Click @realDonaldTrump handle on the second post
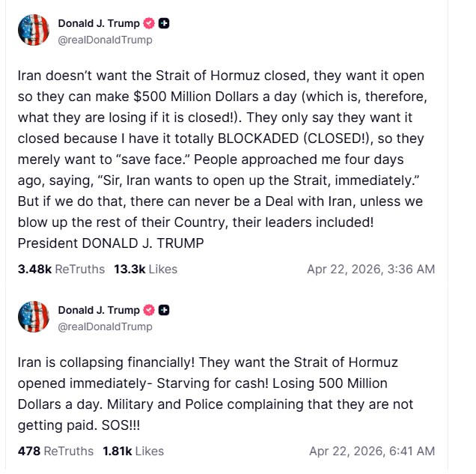 (x=105, y=326)
